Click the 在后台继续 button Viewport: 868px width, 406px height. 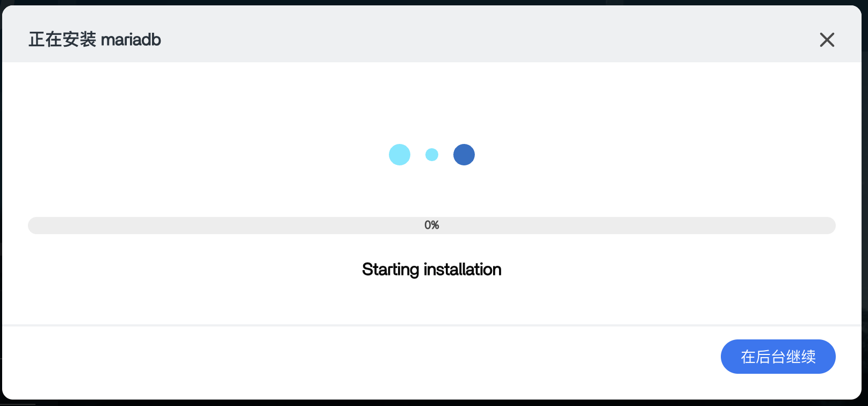(778, 357)
